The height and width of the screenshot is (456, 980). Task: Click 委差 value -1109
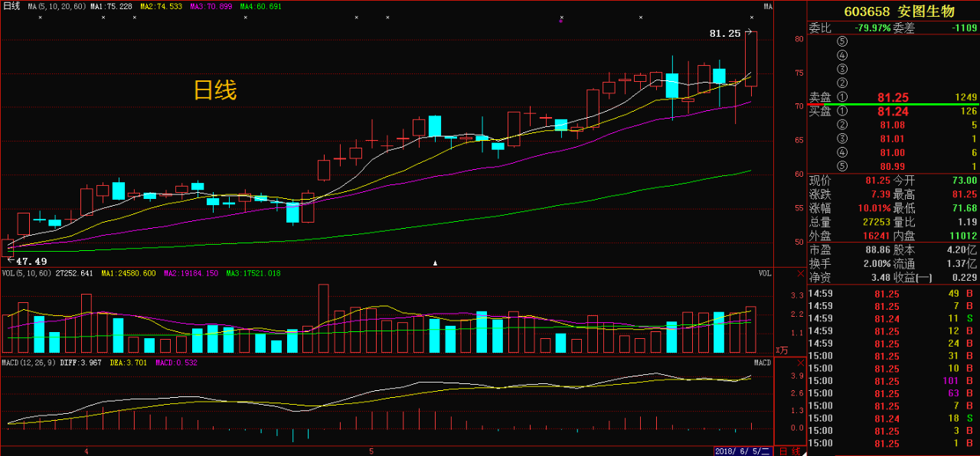coord(964,28)
